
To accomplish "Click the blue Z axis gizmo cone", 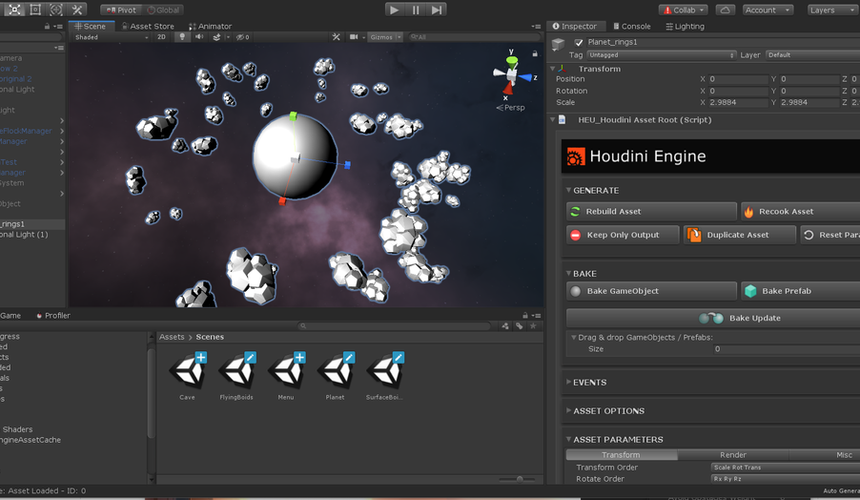I will [526, 77].
